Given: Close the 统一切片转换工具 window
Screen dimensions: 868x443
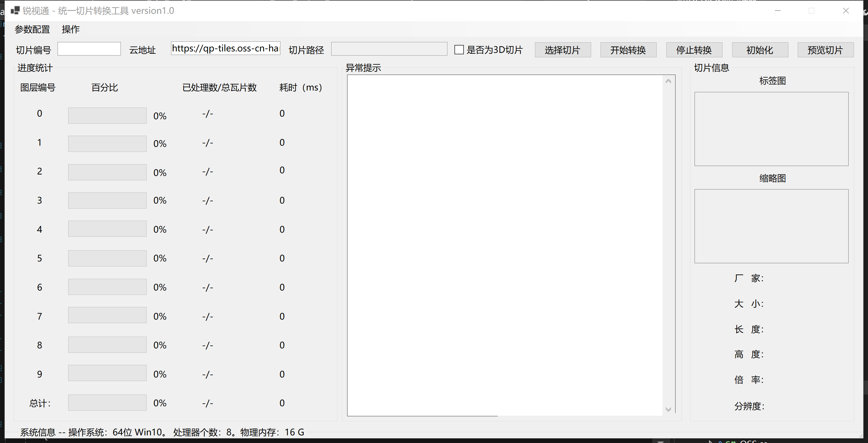Looking at the screenshot, I should pos(846,11).
